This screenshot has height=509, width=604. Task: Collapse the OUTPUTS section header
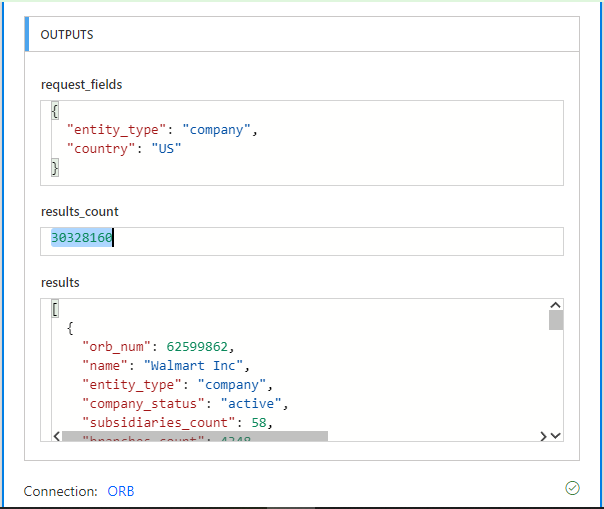point(67,35)
